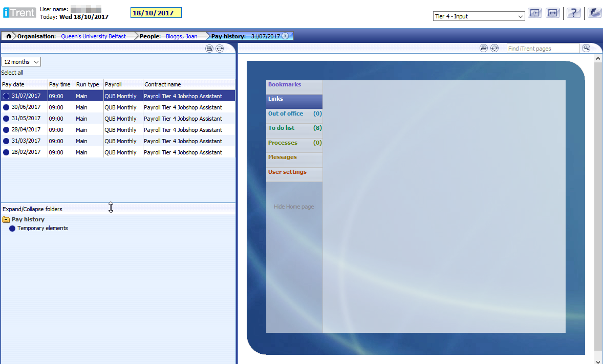Click the right panel vertical scrollbar
603x364 pixels.
(598, 204)
